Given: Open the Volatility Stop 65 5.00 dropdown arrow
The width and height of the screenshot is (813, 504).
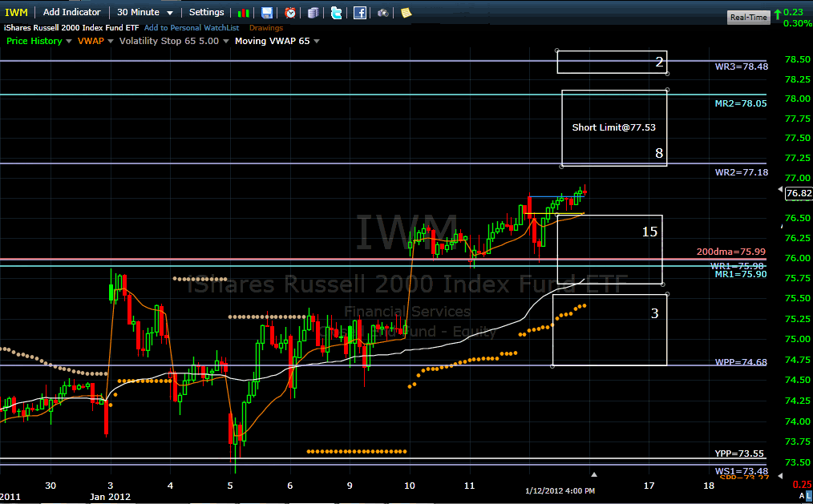Looking at the screenshot, I should 225,41.
